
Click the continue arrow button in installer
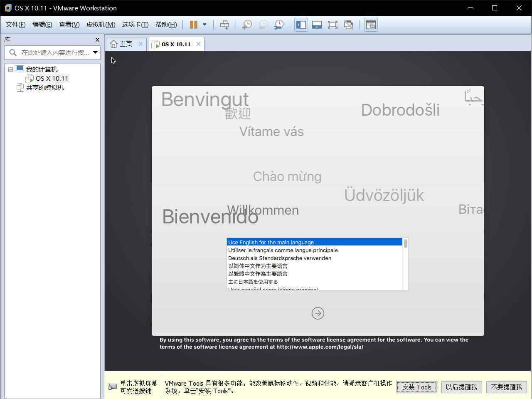(x=318, y=313)
